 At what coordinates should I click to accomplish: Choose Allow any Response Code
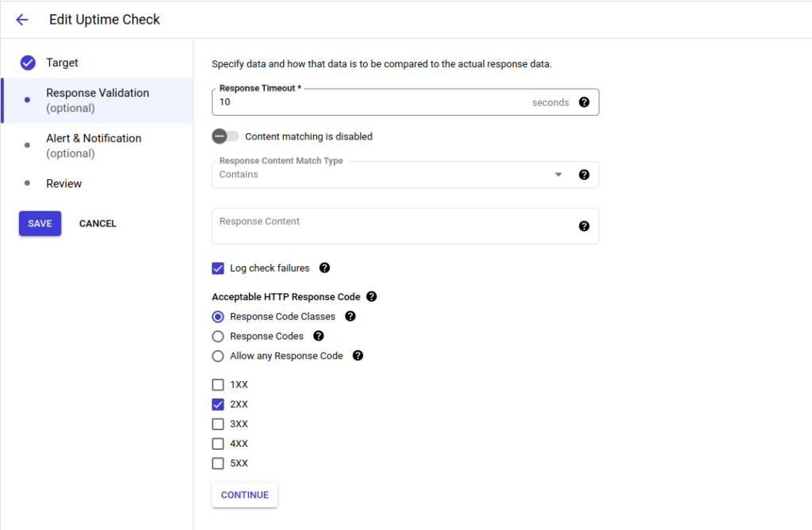(x=218, y=356)
